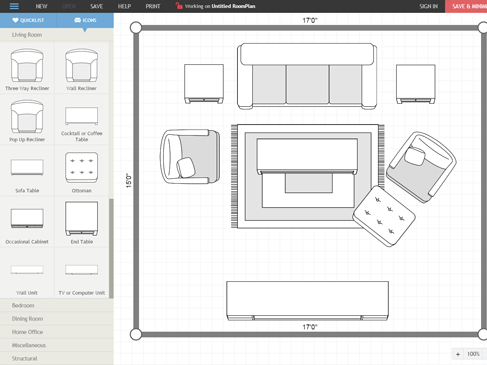The width and height of the screenshot is (487, 365).
Task: Open the HELP menu item
Action: point(124,6)
